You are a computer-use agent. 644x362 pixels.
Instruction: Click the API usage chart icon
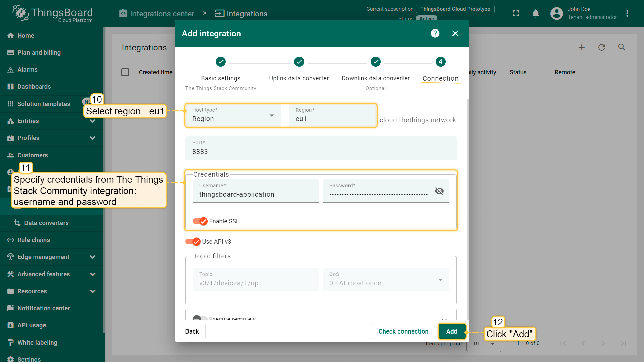coord(11,325)
